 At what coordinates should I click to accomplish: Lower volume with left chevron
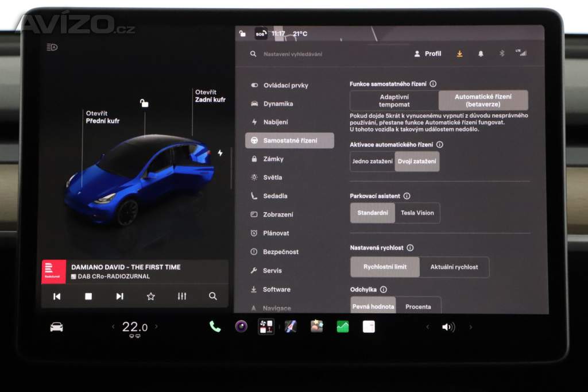click(x=427, y=327)
